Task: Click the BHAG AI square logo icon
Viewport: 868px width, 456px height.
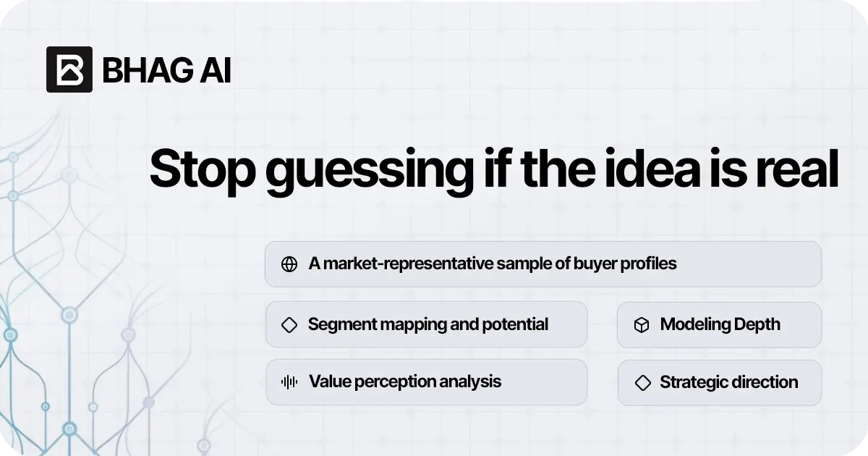Action: [x=69, y=69]
